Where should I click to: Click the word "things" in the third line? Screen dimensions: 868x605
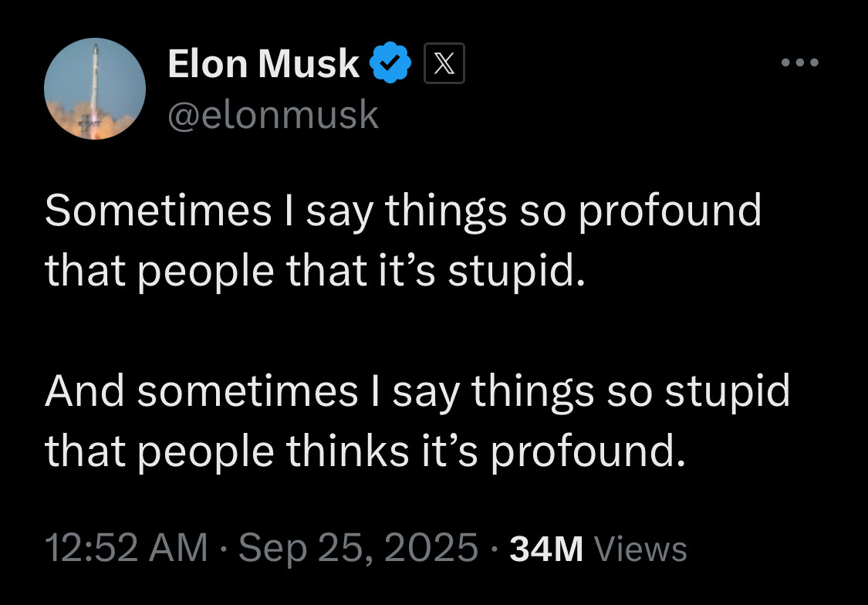click(x=532, y=391)
